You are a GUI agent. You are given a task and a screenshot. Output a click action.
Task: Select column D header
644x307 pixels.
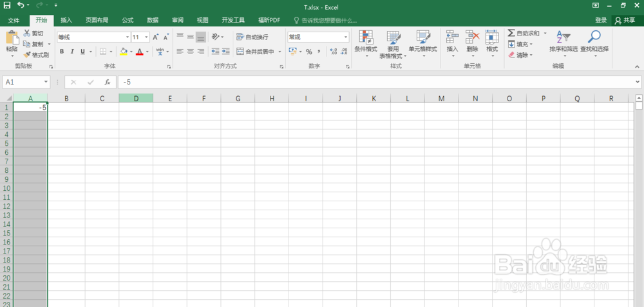(136, 98)
